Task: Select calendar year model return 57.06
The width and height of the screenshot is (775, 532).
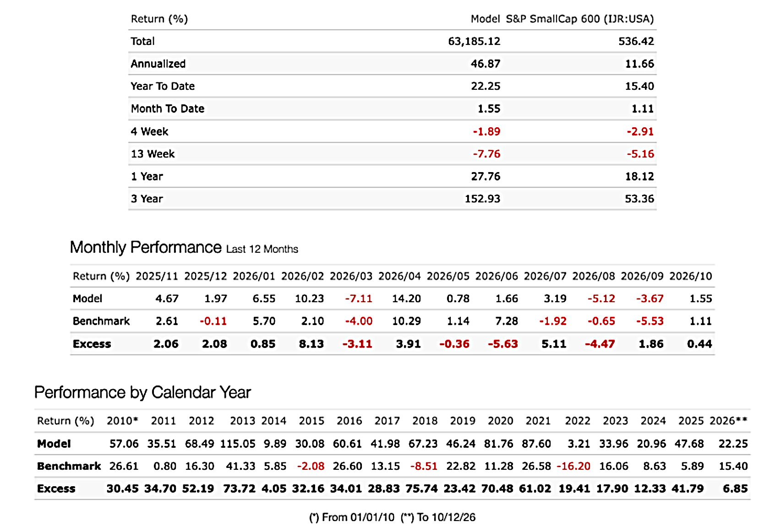Action: 124,444
